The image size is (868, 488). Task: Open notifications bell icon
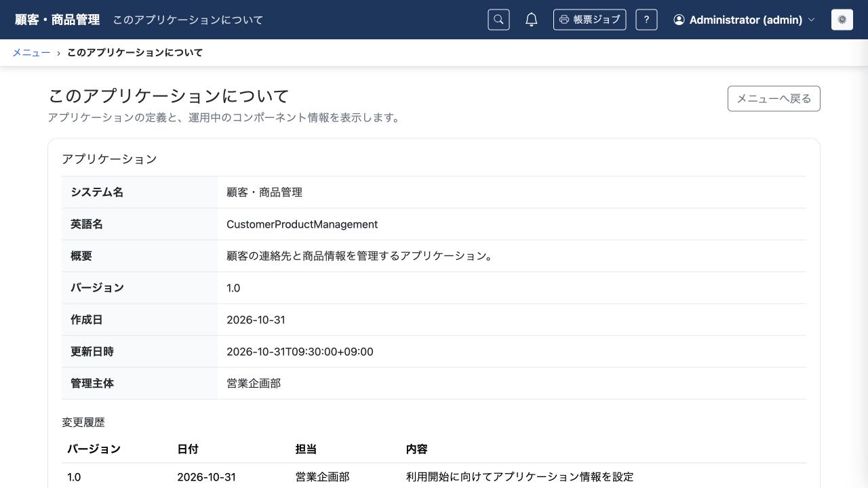click(532, 20)
